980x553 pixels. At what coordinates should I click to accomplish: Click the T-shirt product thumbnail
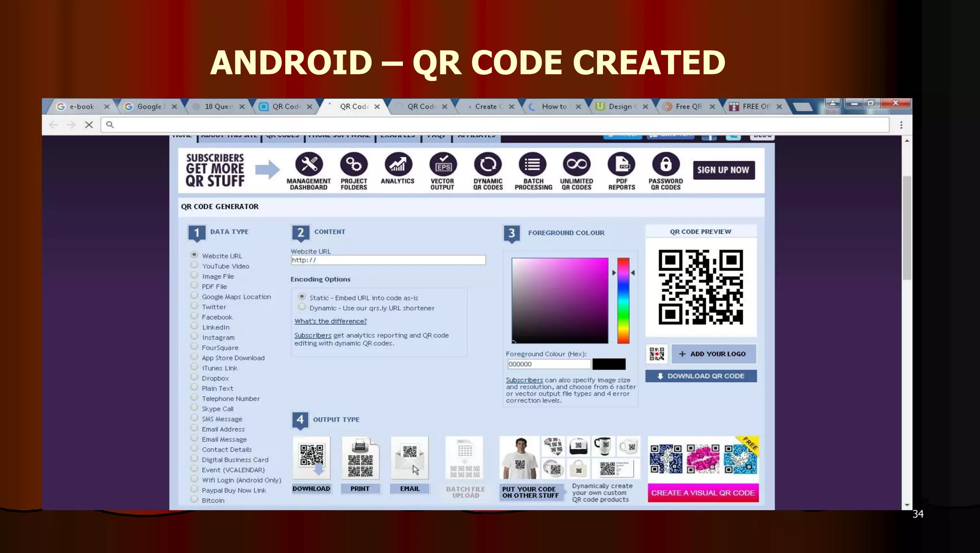(x=520, y=458)
